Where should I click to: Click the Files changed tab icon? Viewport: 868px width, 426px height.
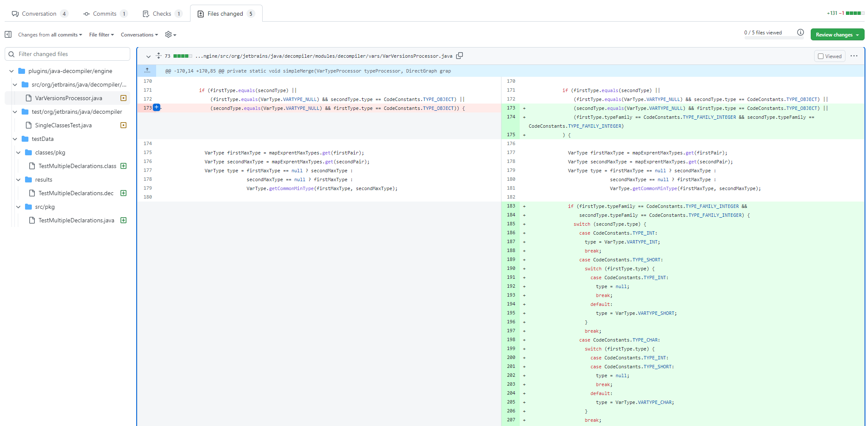click(x=201, y=14)
